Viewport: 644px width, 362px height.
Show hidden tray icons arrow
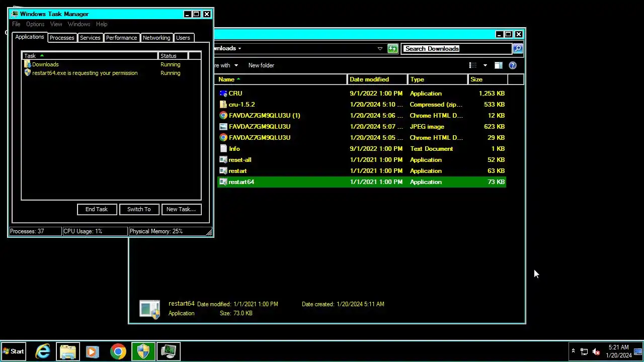tap(573, 351)
